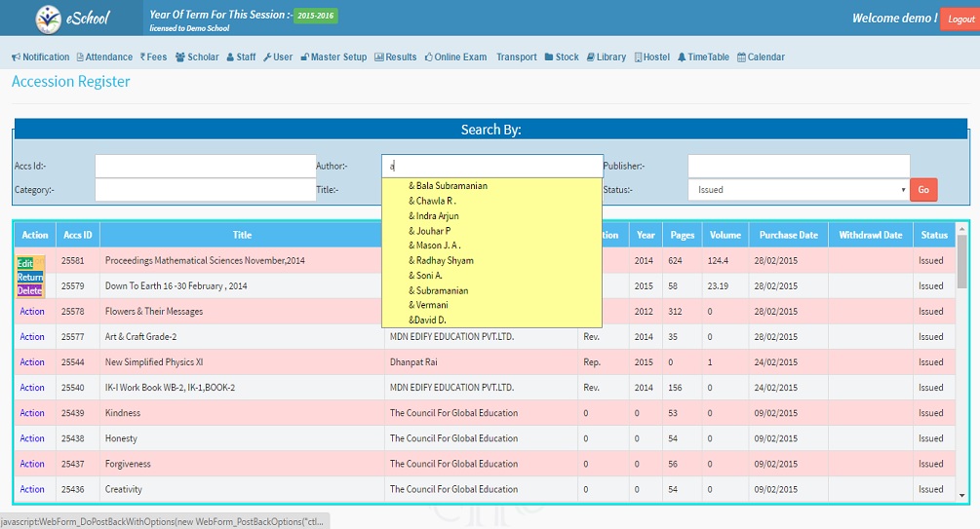Click the Go search button

923,190
